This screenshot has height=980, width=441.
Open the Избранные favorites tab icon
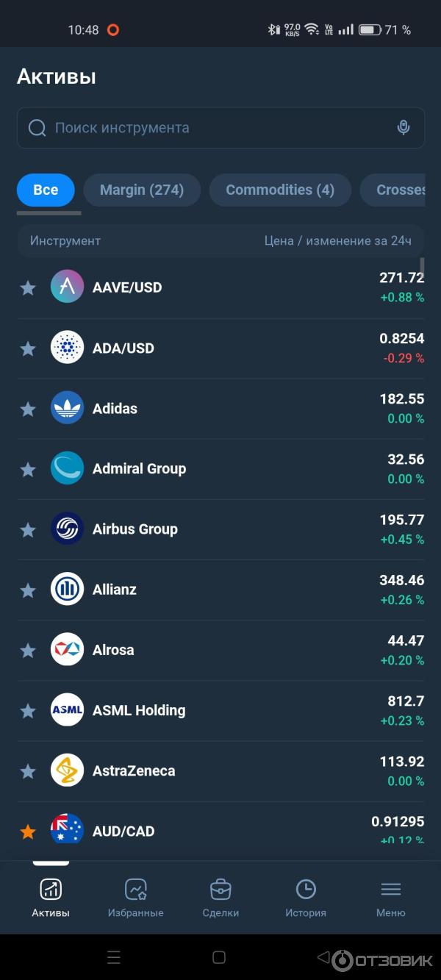coord(136,890)
